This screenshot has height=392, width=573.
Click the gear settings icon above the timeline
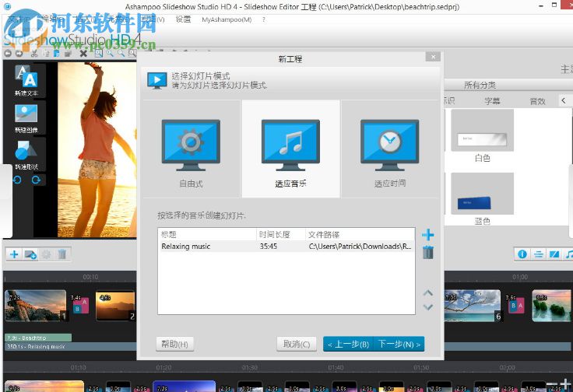point(47,254)
